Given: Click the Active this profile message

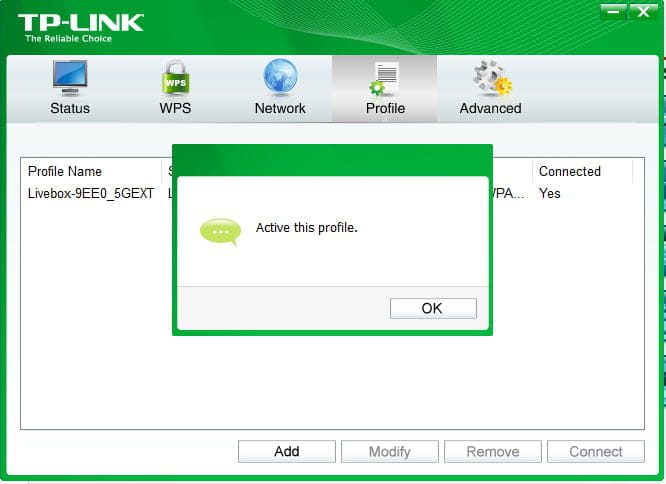Looking at the screenshot, I should pos(307,228).
